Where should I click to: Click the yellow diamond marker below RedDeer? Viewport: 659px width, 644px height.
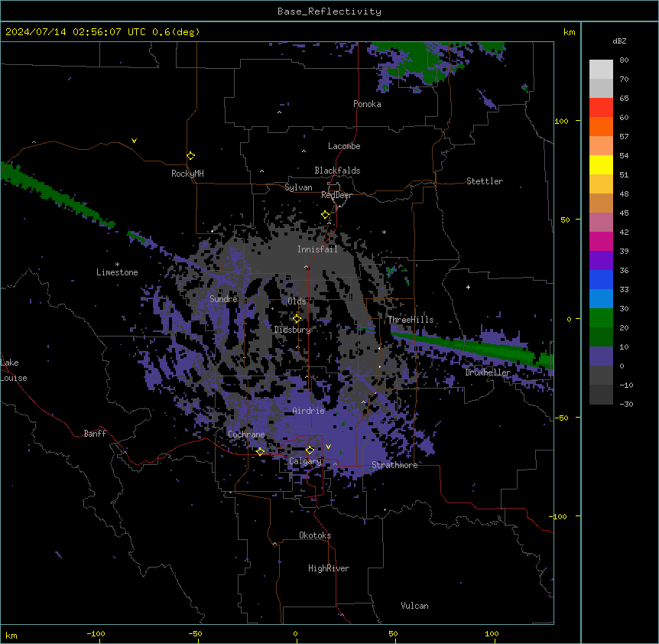coord(326,215)
